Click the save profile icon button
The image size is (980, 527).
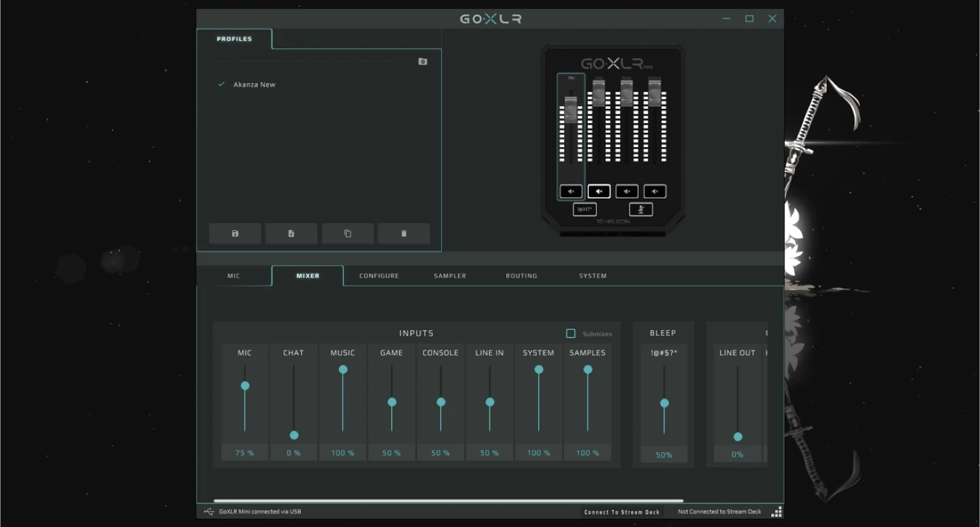235,234
